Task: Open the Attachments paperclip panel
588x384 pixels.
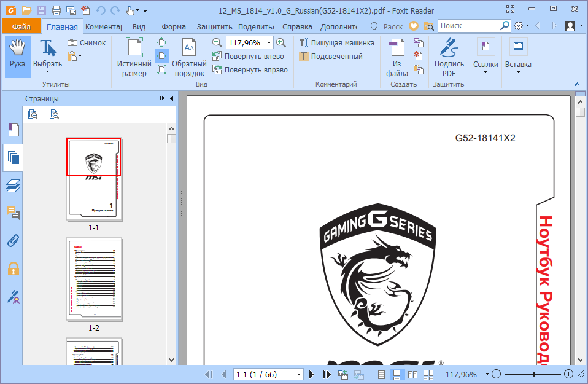Action: (x=13, y=241)
